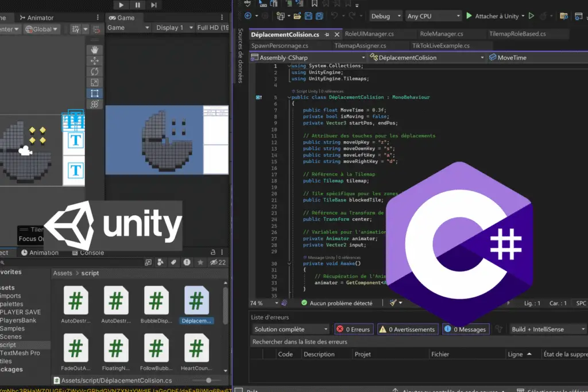Toggle the Erreurs filter in error list
The width and height of the screenshot is (588, 392).
click(354, 329)
